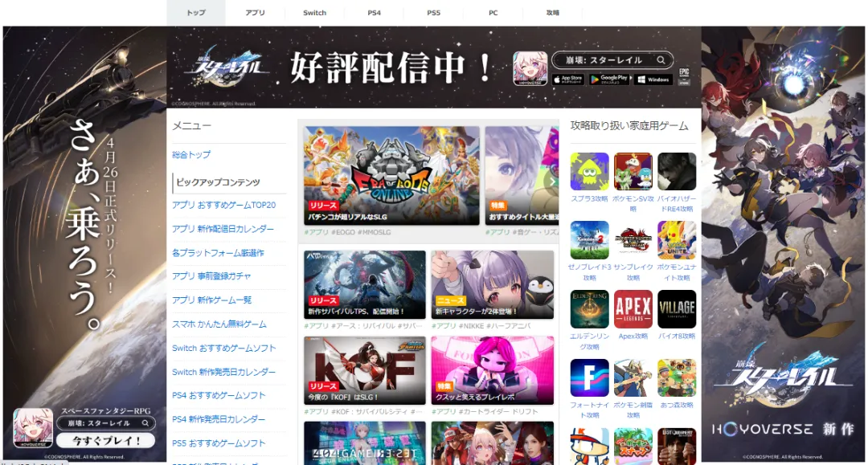Image resolution: width=868 pixels, height=465 pixels.
Task: Switch to the PS5 tab
Action: (x=433, y=13)
